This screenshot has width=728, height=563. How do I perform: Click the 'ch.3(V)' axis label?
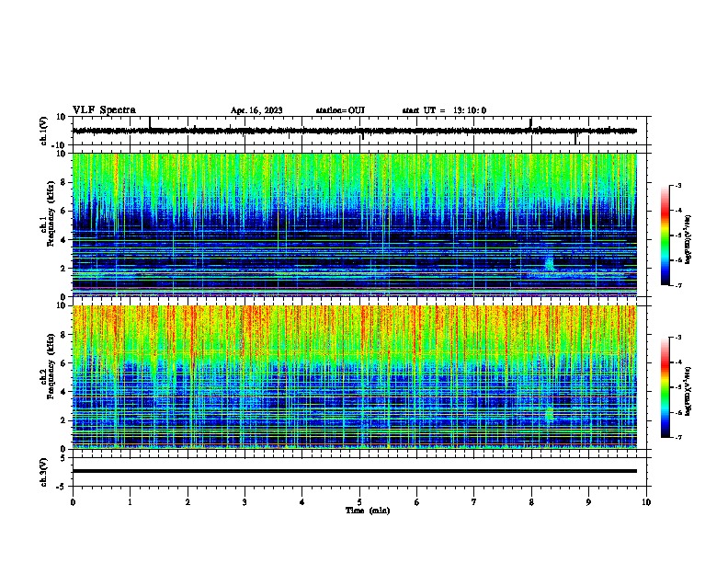pos(44,472)
